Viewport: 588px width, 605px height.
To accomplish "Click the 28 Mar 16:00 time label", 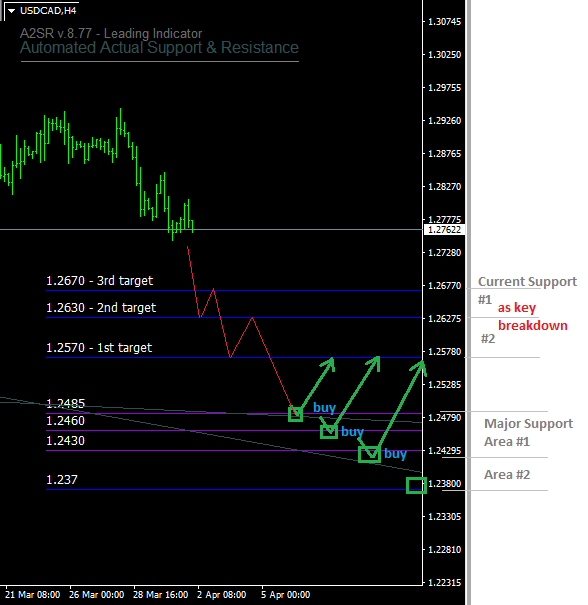I will pos(161,595).
